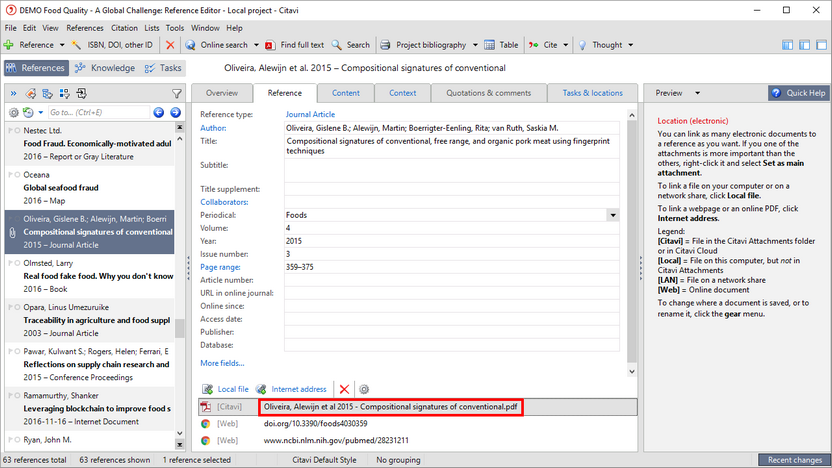Image resolution: width=832 pixels, height=468 pixels.
Task: Click the Project bibliography printer icon
Action: 385,45
